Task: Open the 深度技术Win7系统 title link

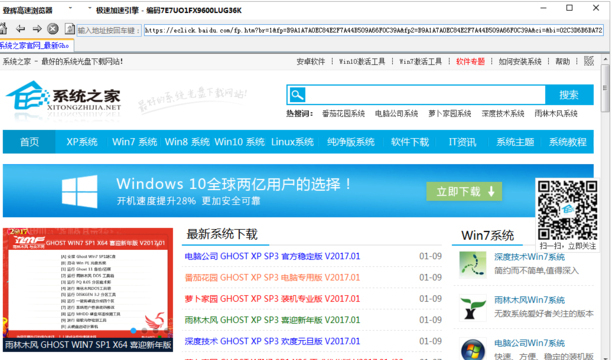Action: (530, 257)
